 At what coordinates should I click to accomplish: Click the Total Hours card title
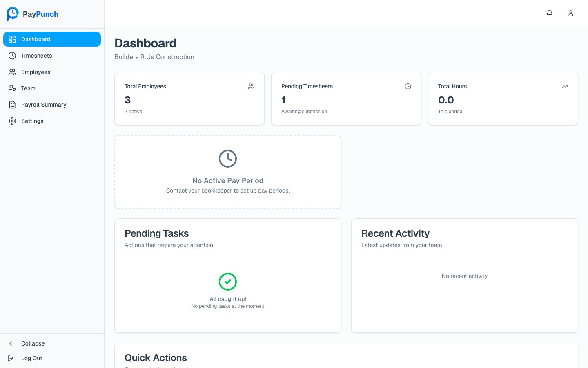tap(452, 86)
